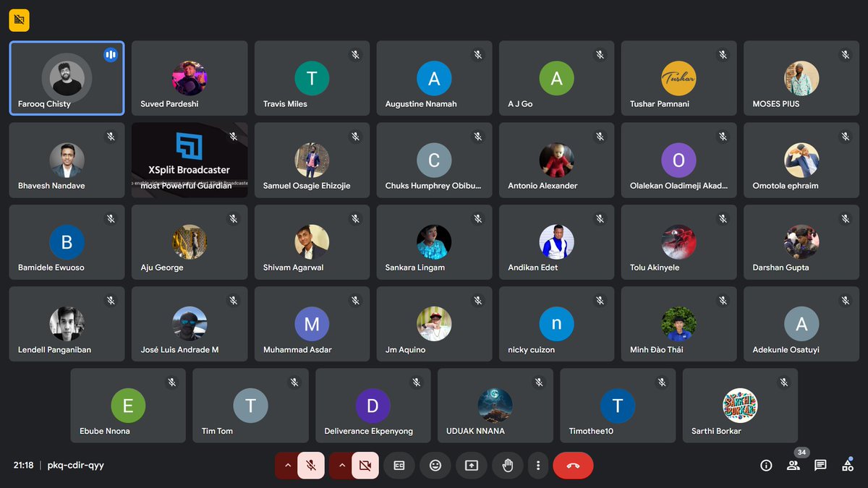868x488 pixels.
Task: Select Suved Pardeshi's avatar photo
Action: point(190,78)
